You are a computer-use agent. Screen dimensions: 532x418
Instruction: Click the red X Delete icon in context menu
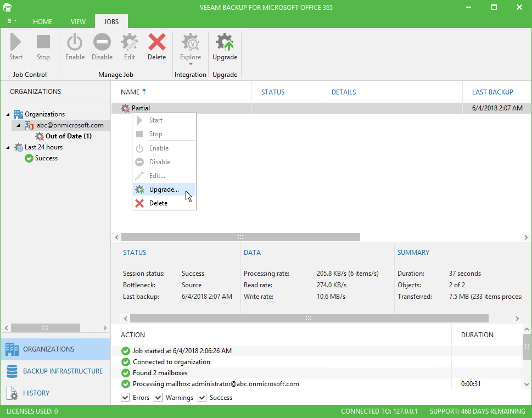click(x=139, y=203)
